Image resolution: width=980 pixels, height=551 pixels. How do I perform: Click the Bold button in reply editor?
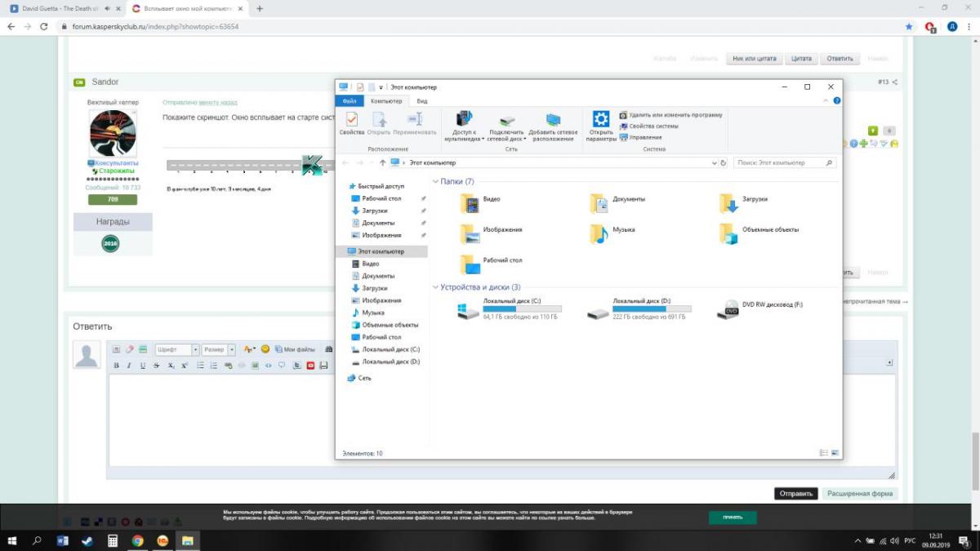(x=116, y=366)
